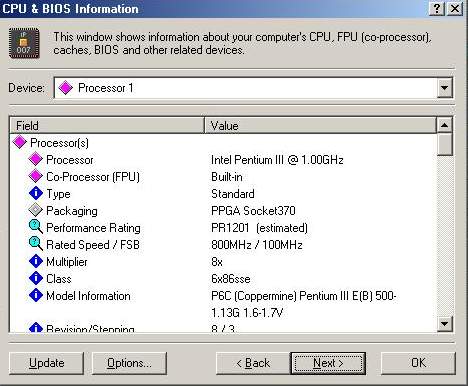Click the diamond icon next to Processor row
The height and width of the screenshot is (386, 468).
[36, 159]
